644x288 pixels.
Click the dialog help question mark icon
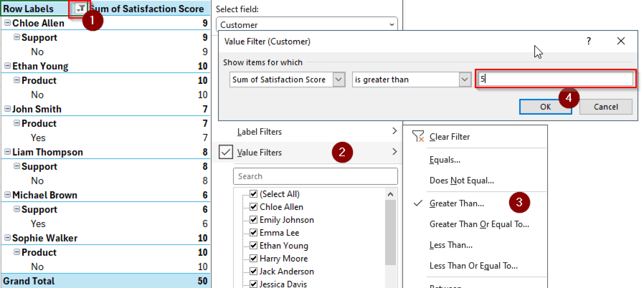589,41
